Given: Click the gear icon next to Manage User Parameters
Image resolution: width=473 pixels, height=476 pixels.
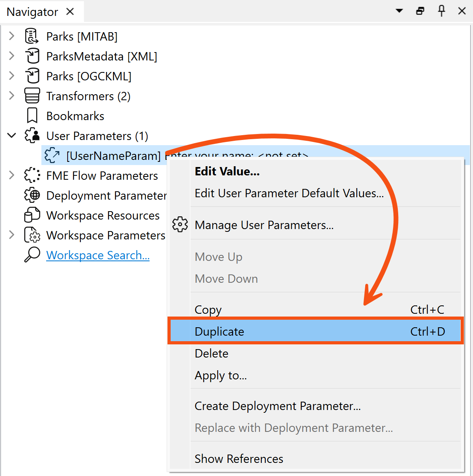Looking at the screenshot, I should click(180, 224).
